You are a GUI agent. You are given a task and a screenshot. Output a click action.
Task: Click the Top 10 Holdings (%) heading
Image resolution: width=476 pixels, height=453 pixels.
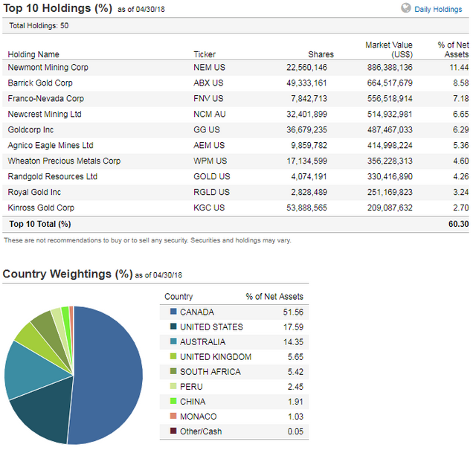coord(58,8)
